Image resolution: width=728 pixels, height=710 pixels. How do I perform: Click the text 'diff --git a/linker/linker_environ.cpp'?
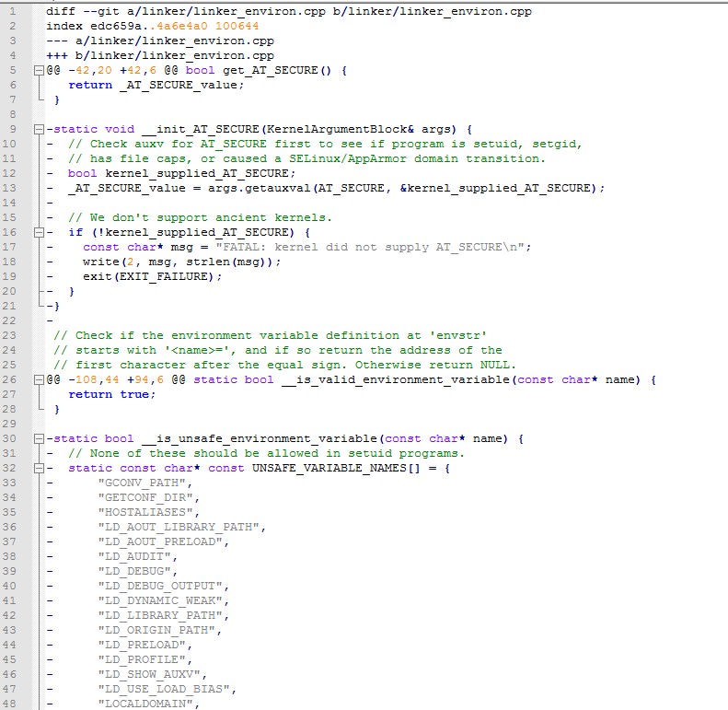(x=186, y=12)
